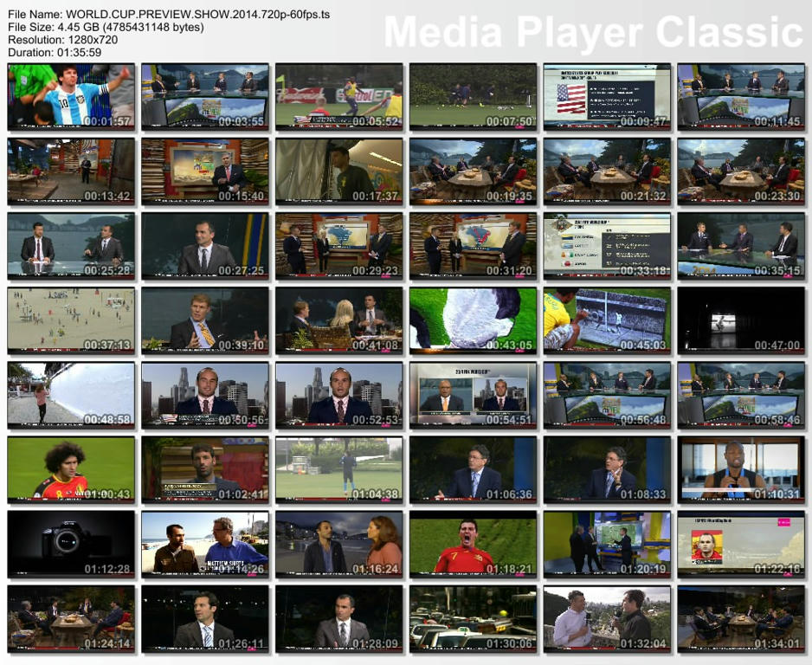Select the studio desk thumbnail at 00:25:28

71,245
